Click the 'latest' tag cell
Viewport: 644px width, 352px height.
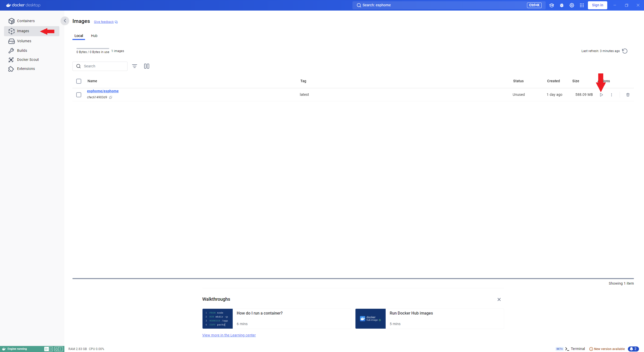point(304,95)
